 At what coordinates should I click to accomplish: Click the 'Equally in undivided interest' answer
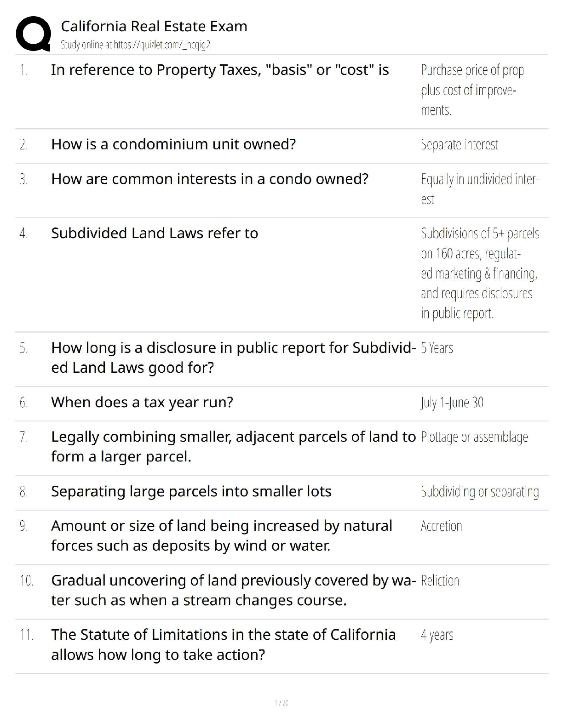click(479, 188)
